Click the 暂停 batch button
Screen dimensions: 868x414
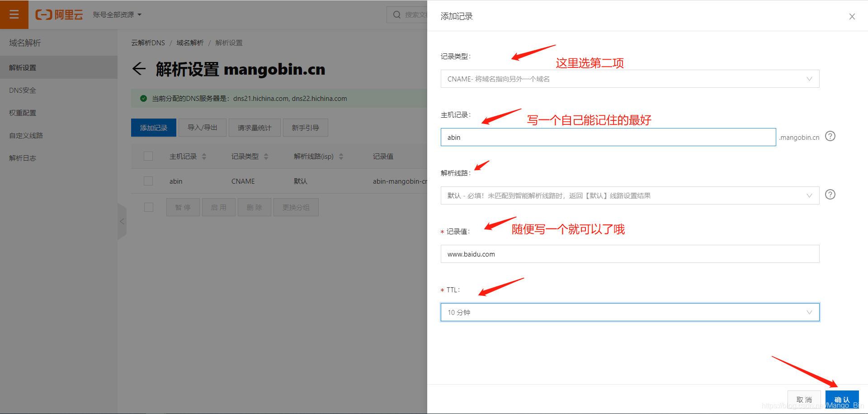(183, 207)
